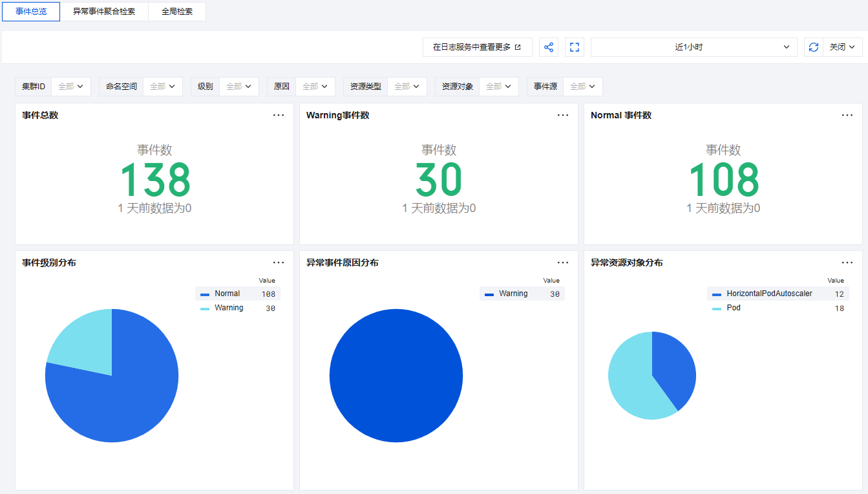Open the 近1小时 time range dropdown
Screen dimensions: 868x494
pos(693,47)
